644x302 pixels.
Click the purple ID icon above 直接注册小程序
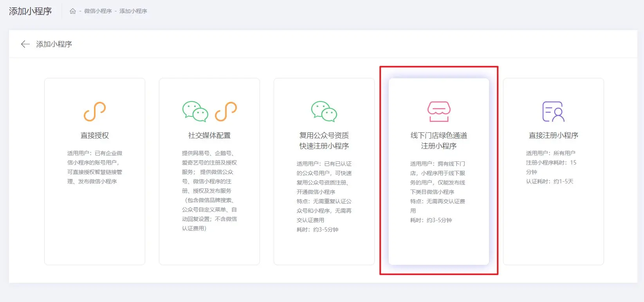(553, 112)
